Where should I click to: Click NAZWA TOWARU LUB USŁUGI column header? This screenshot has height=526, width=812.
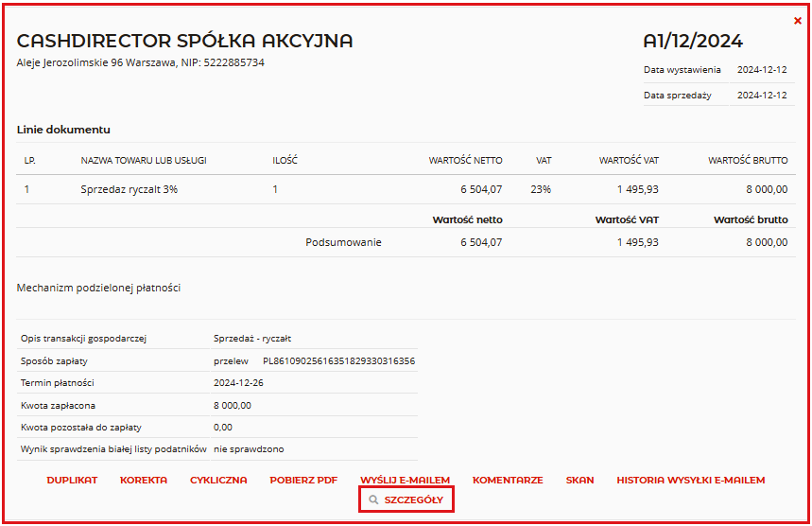click(x=144, y=161)
